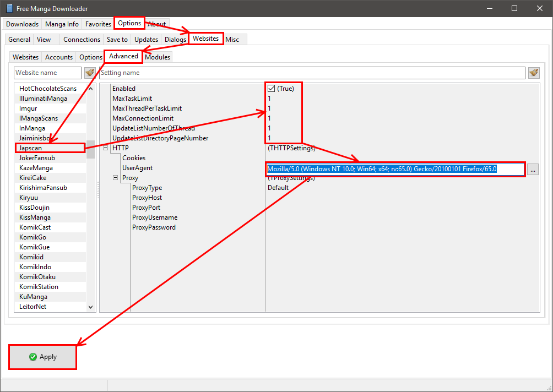
Task: Select IMangaScans in the website list
Action: pyautogui.click(x=50, y=118)
